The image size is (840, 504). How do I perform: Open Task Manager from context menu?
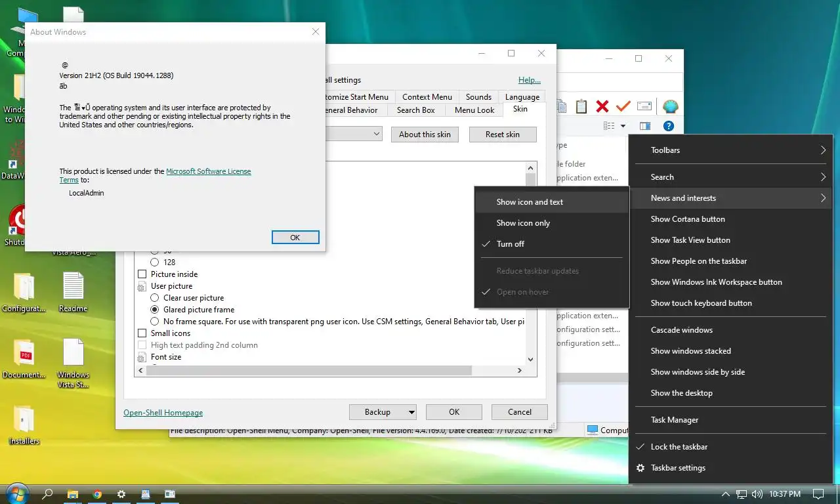coord(730,420)
